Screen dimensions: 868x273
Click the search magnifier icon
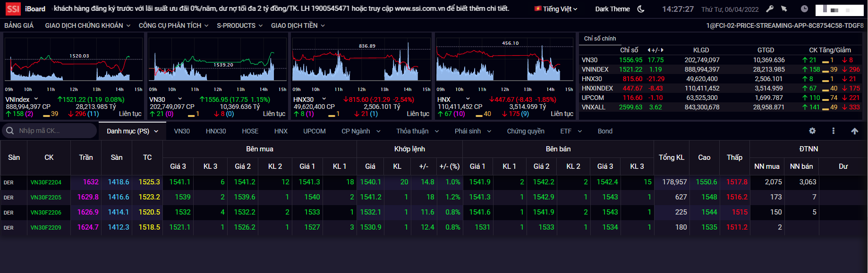click(10, 131)
